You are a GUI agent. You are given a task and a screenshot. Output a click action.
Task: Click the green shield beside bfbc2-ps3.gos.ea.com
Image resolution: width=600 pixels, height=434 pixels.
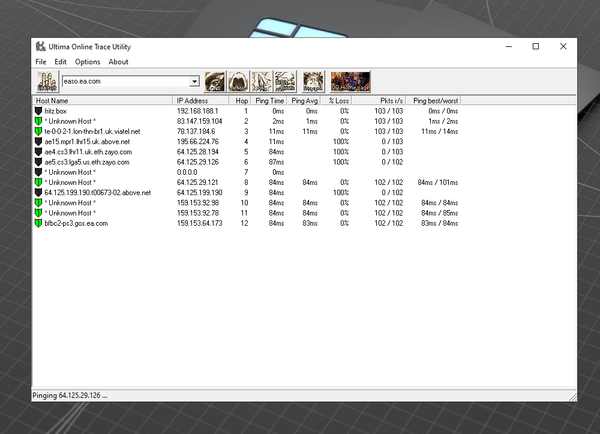click(x=38, y=224)
